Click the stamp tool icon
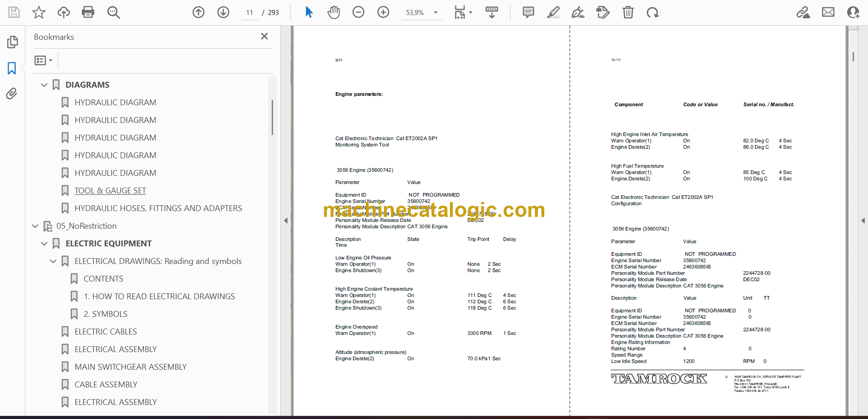This screenshot has height=419, width=868. point(603,12)
